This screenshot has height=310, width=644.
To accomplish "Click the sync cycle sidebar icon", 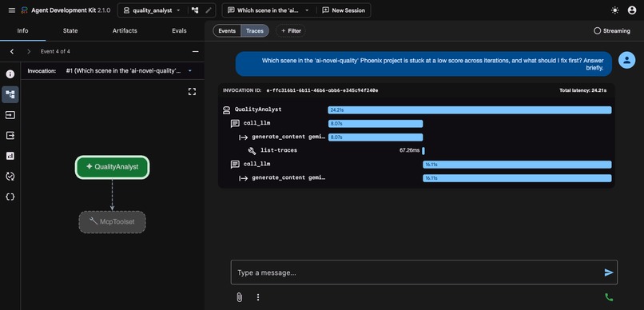I will coord(10,176).
